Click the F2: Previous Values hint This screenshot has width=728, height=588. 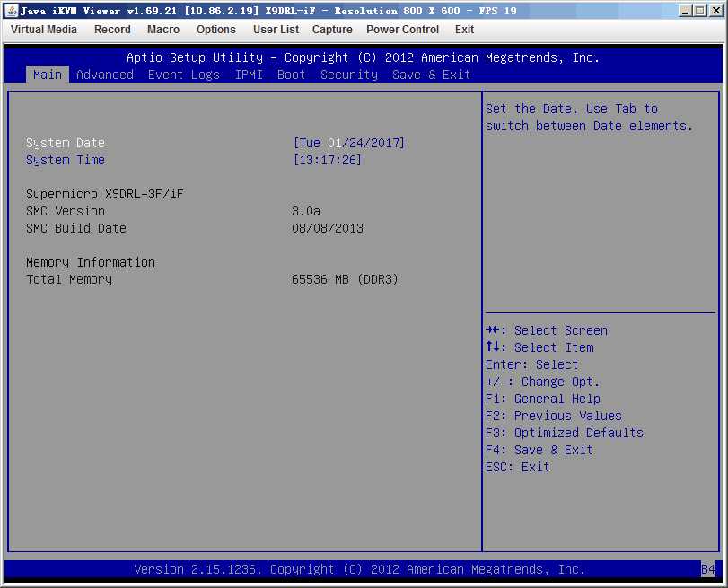click(554, 417)
